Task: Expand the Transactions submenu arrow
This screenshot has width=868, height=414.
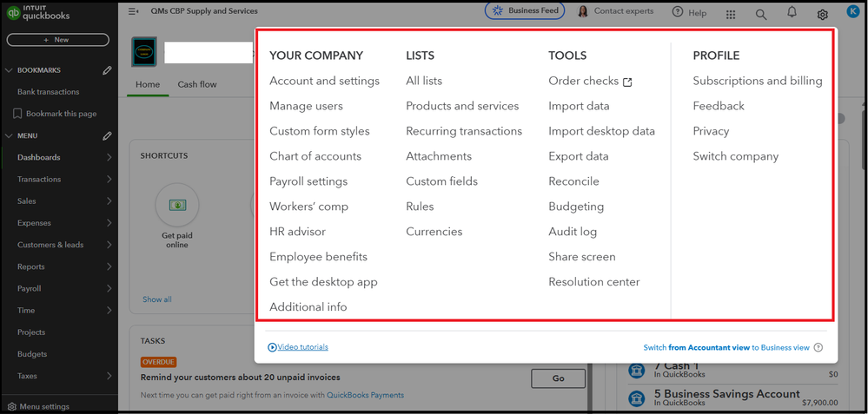Action: click(109, 179)
